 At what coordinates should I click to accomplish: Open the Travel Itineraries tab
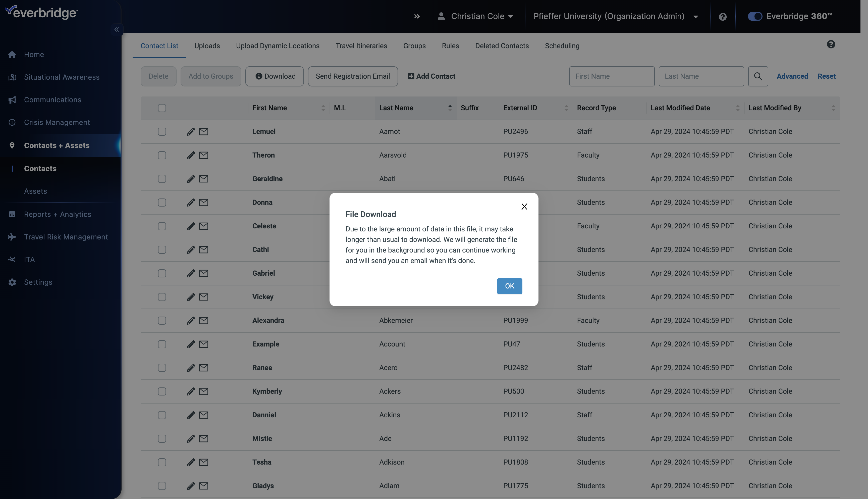point(361,45)
